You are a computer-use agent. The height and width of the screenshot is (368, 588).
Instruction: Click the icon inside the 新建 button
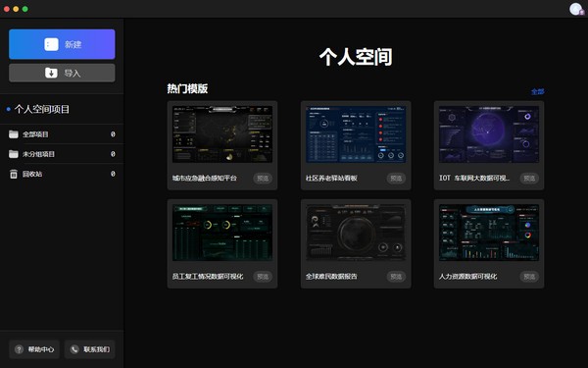[x=51, y=44]
